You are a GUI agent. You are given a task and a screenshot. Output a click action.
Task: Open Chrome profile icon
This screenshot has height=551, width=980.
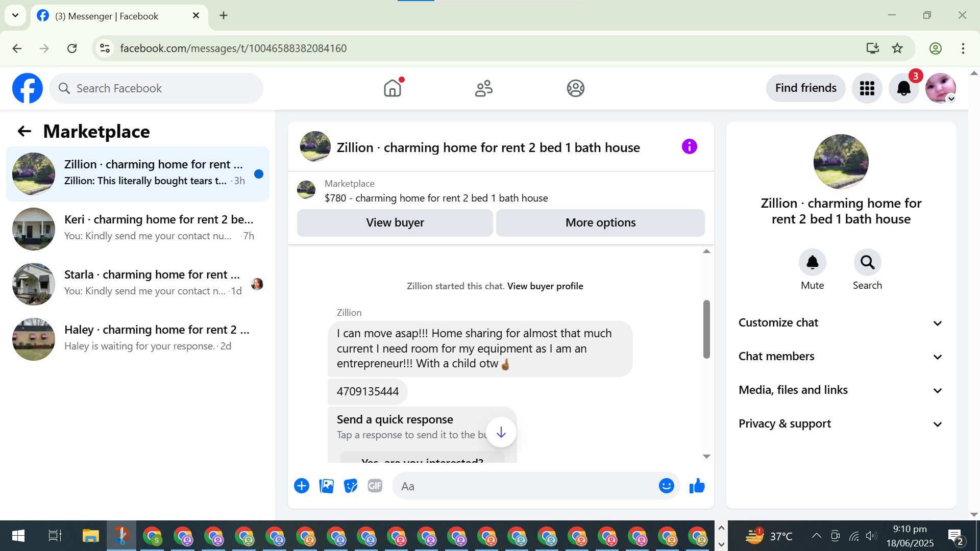pyautogui.click(x=936, y=48)
